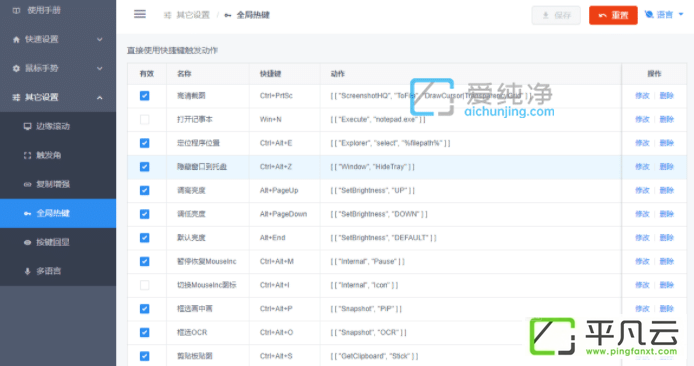The height and width of the screenshot is (366, 694).
Task: Open the 语言 dropdown at top right
Action: [x=664, y=15]
